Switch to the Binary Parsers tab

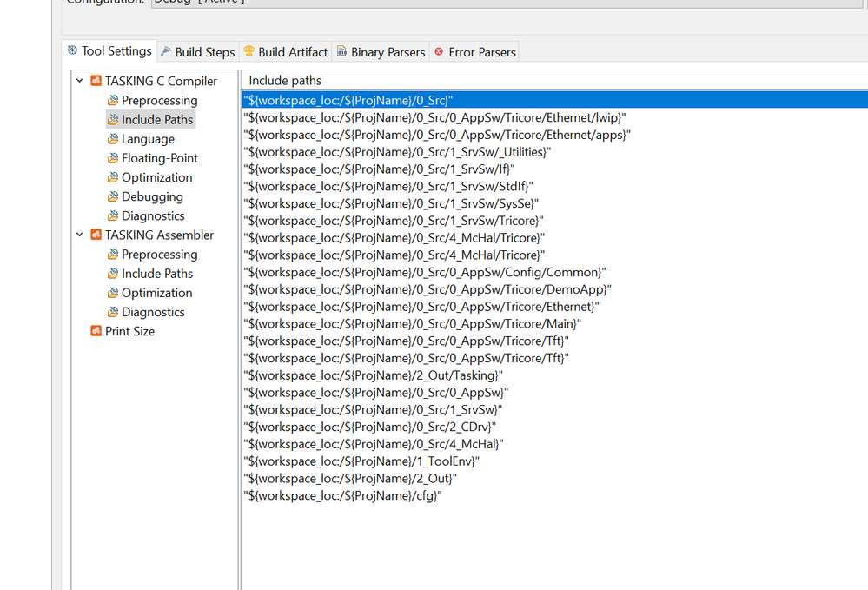click(x=388, y=52)
